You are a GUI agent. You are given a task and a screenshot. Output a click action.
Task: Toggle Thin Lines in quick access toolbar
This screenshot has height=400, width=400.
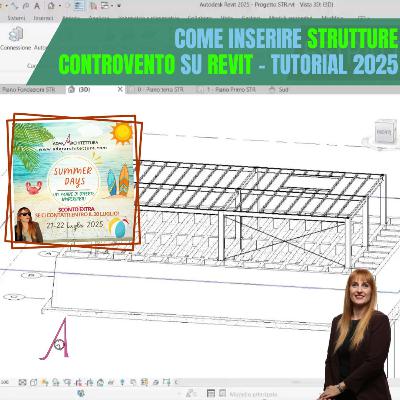[x=79, y=5]
